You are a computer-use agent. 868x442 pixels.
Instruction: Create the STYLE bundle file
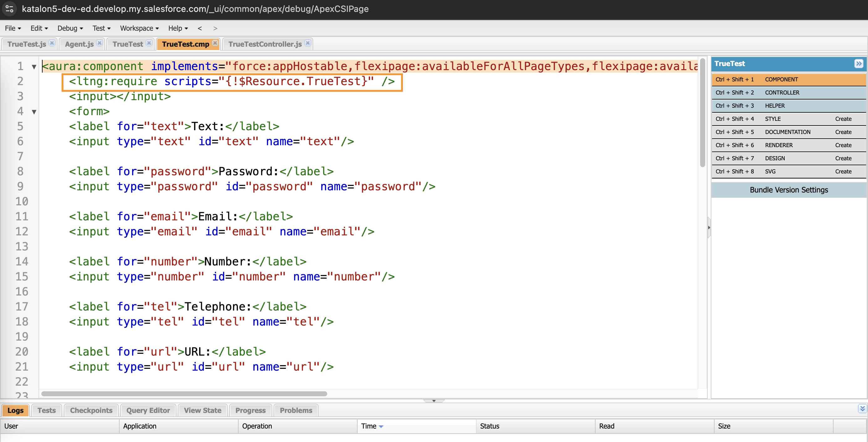coord(843,119)
